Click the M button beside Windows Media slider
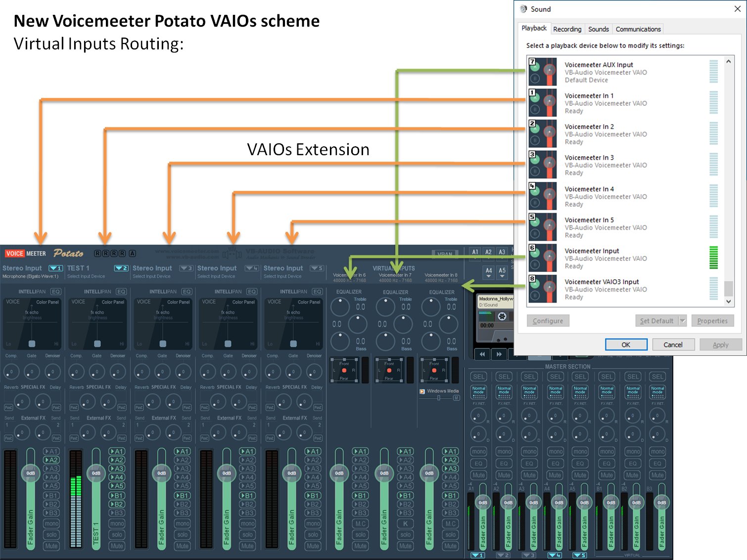Screen dimensions: 747x560 (457, 398)
